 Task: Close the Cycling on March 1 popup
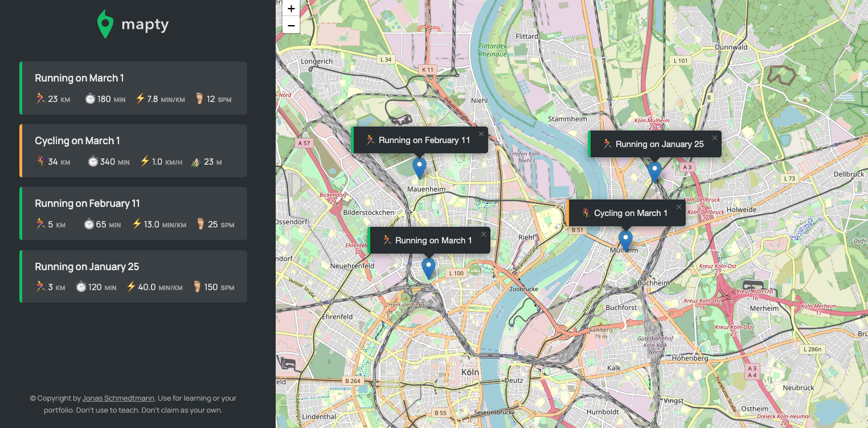pyautogui.click(x=679, y=207)
